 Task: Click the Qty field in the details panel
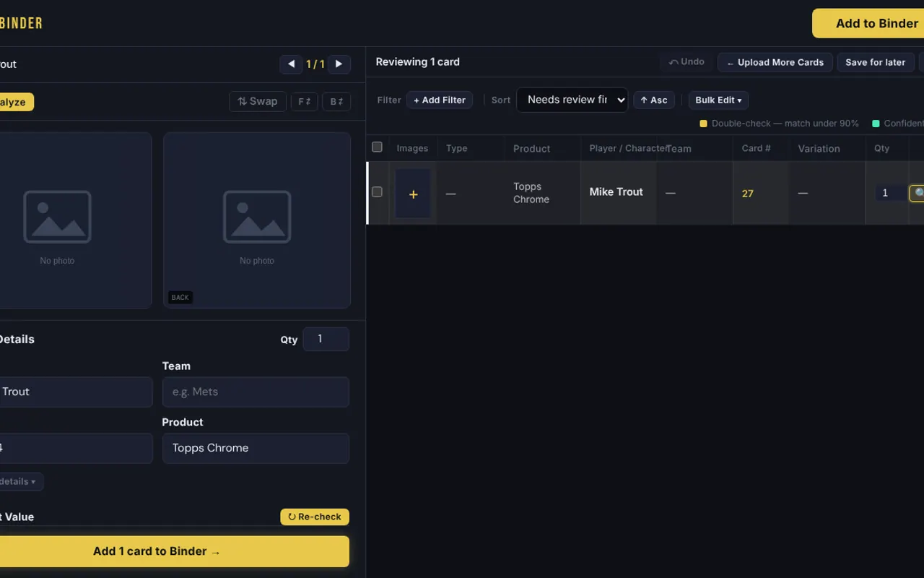coord(326,339)
